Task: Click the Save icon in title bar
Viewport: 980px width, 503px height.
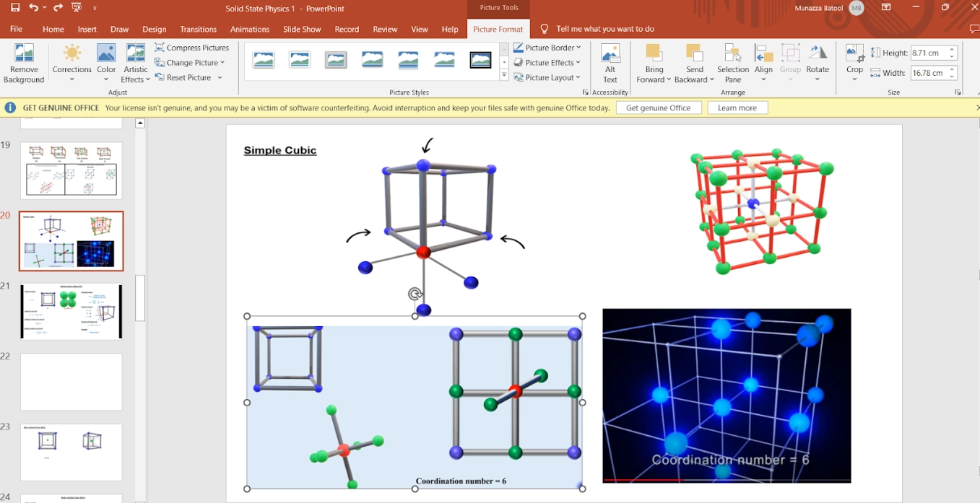Action: click(x=15, y=8)
